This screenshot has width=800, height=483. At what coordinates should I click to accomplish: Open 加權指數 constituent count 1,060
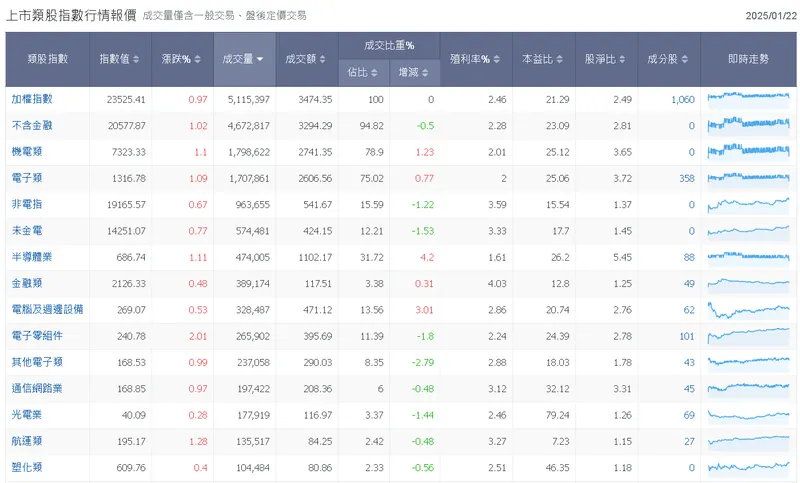(683, 99)
